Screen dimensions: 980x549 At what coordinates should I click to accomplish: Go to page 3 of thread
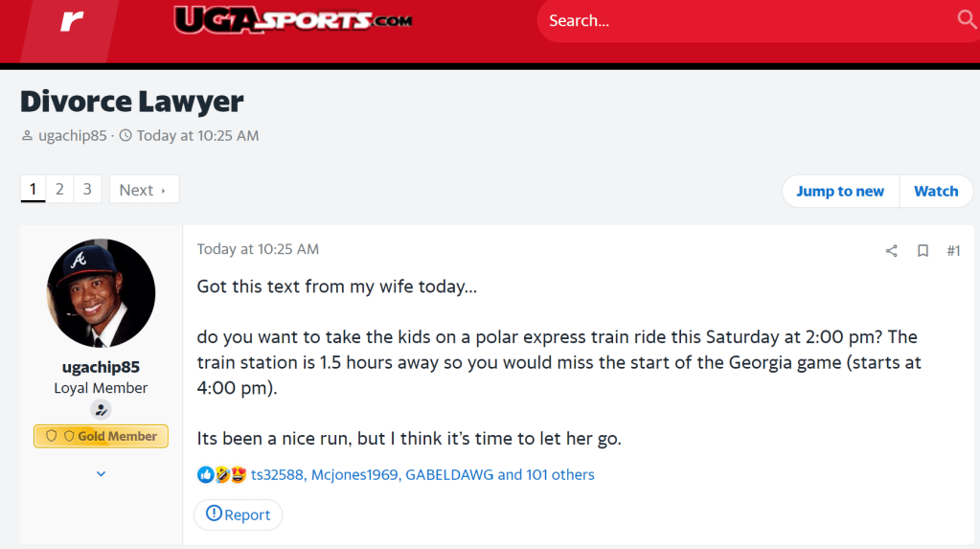[x=87, y=190]
